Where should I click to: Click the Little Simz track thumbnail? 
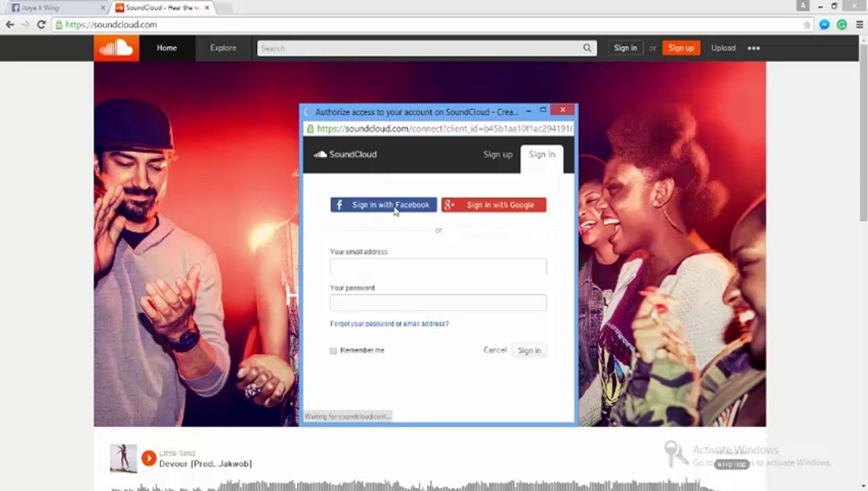[x=124, y=458]
